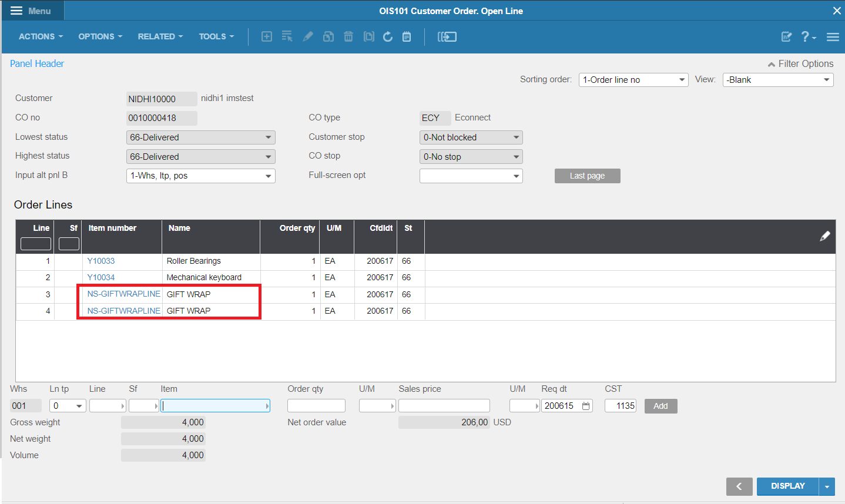This screenshot has height=504, width=845.
Task: Click the Customer field NIDHI10000
Action: coord(162,99)
